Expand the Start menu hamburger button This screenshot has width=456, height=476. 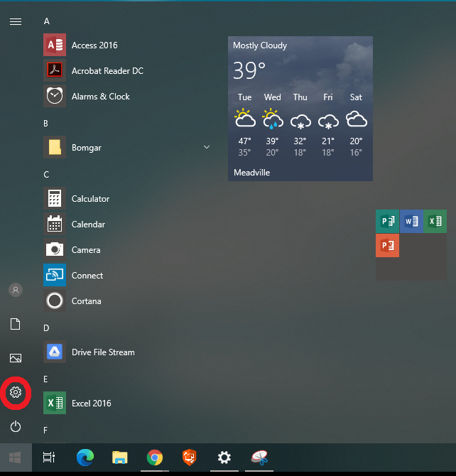(x=16, y=21)
